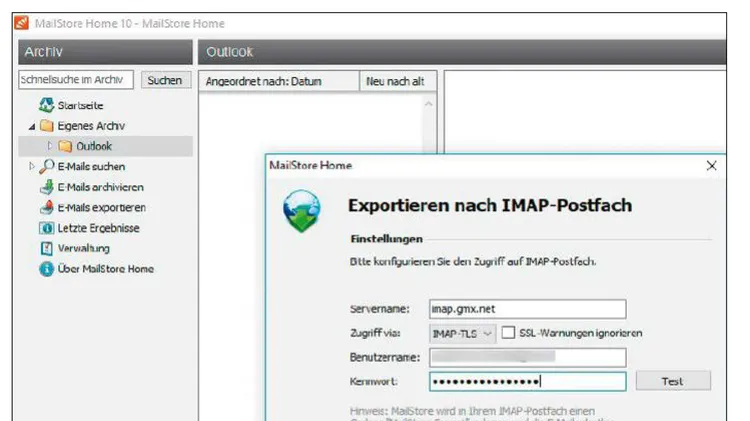Screen dimensions: 750x421
Task: Click the Benutzername input field
Action: (x=528, y=357)
